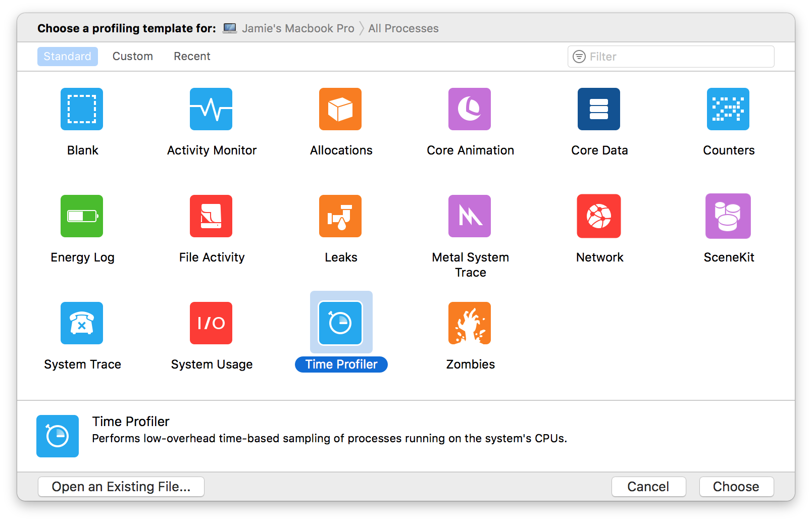Click the Macbook computer icon in header
The image size is (812, 522).
coord(230,28)
